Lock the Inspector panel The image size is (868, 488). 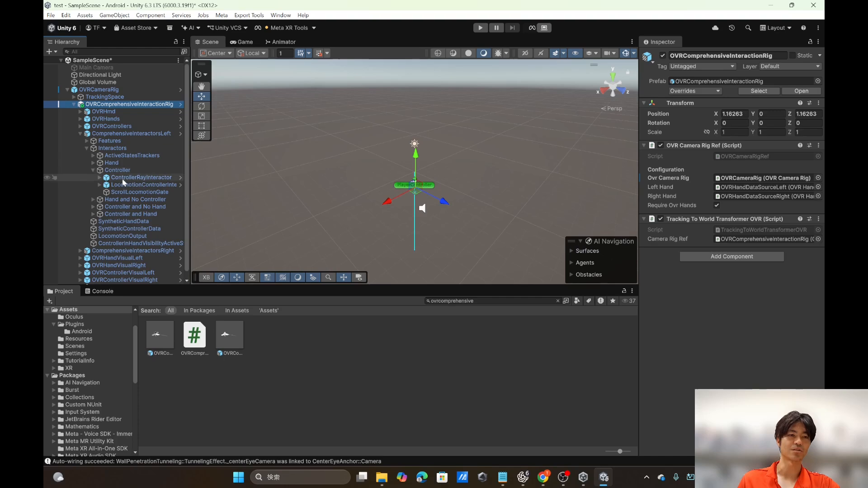[x=810, y=42]
